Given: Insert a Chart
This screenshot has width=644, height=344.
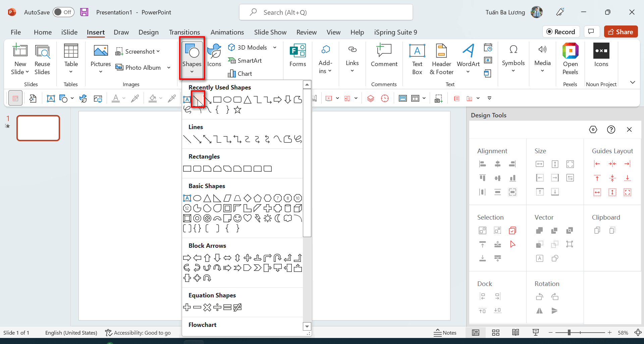Looking at the screenshot, I should 240,73.
